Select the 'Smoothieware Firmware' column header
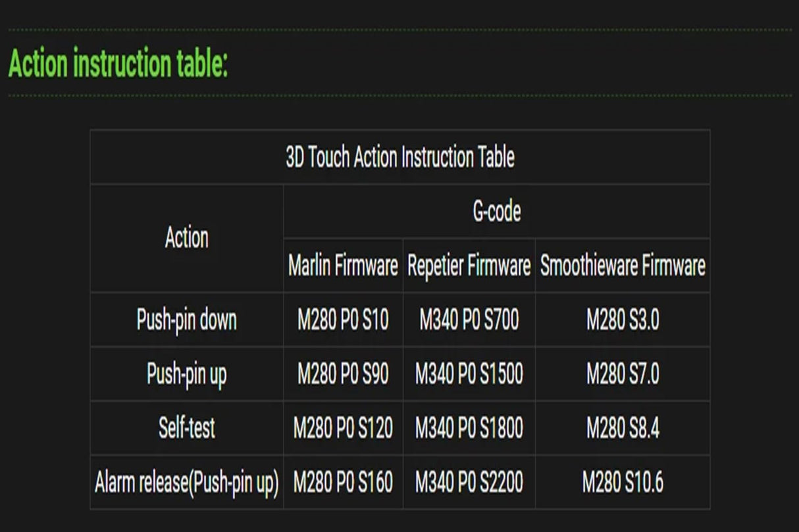Image resolution: width=799 pixels, height=532 pixels. 623,266
